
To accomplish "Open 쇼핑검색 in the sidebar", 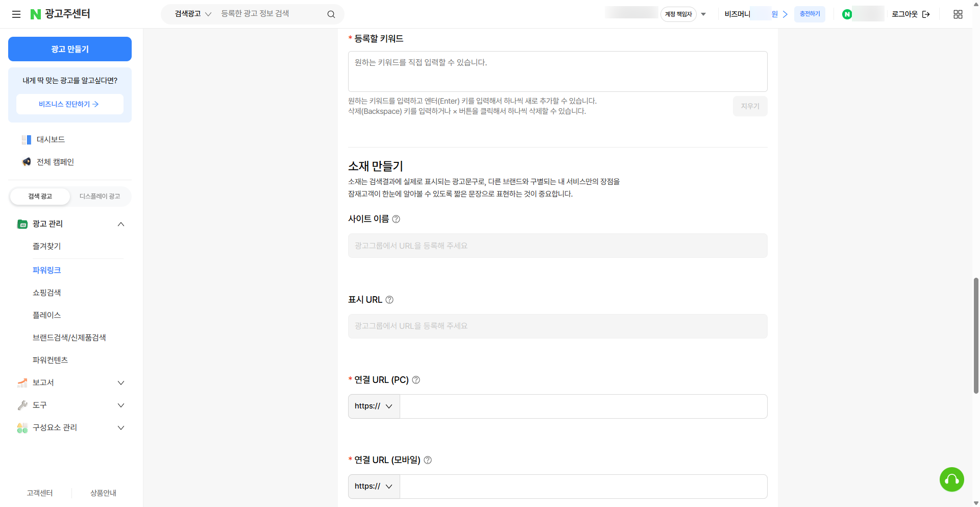I will pyautogui.click(x=47, y=293).
